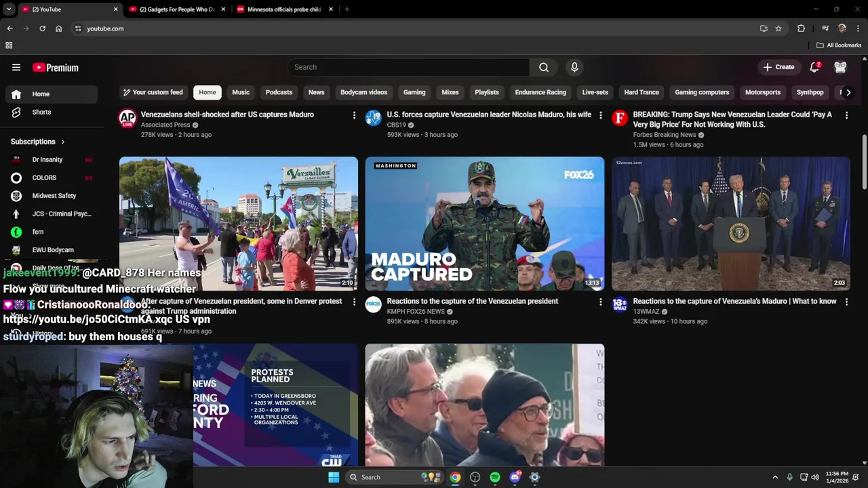Open the YouTube guide hamburger menu
Screen dimensions: 868x488
pos(16,67)
